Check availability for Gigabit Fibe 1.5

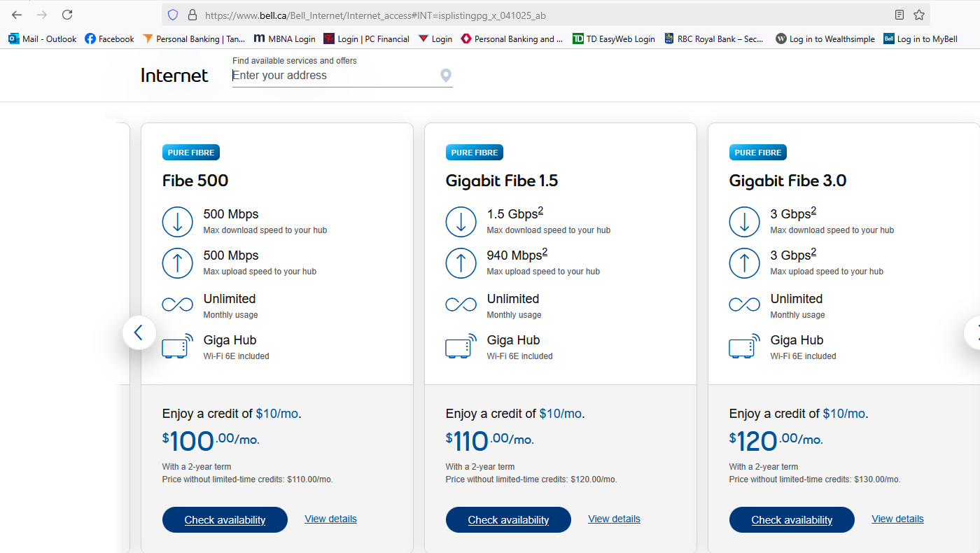point(508,519)
